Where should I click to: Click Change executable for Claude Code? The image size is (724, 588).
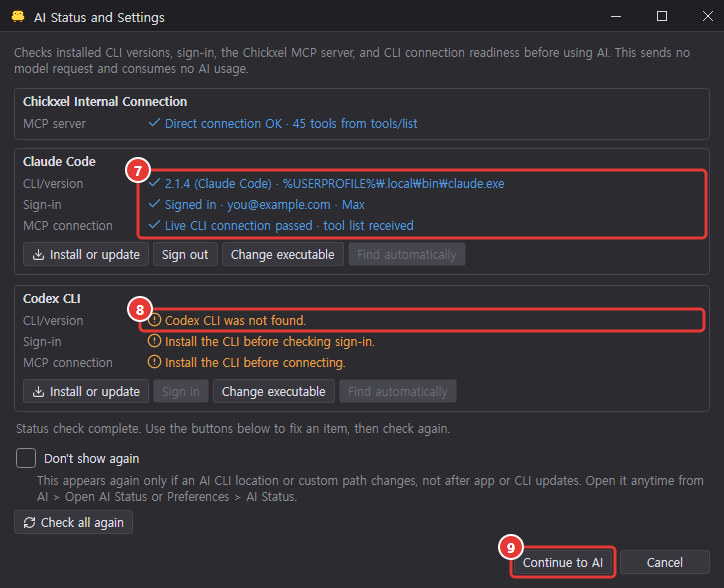(x=283, y=255)
